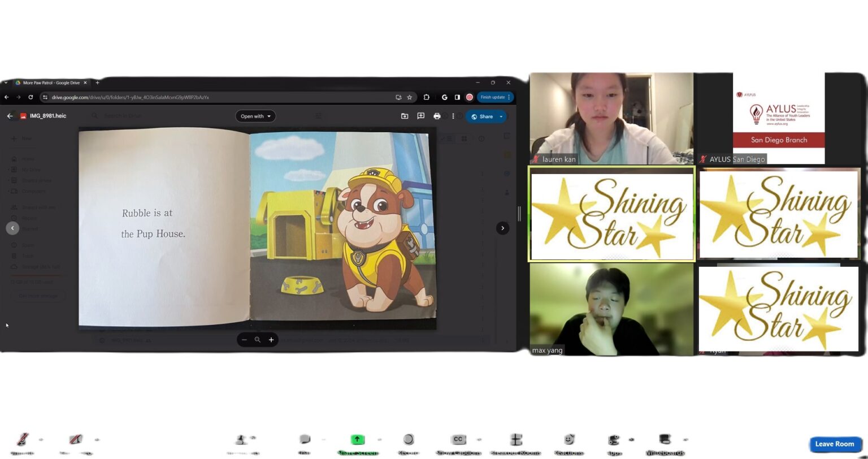
Task: Select the highlighted Shining Star speaker tile
Action: coord(611,214)
